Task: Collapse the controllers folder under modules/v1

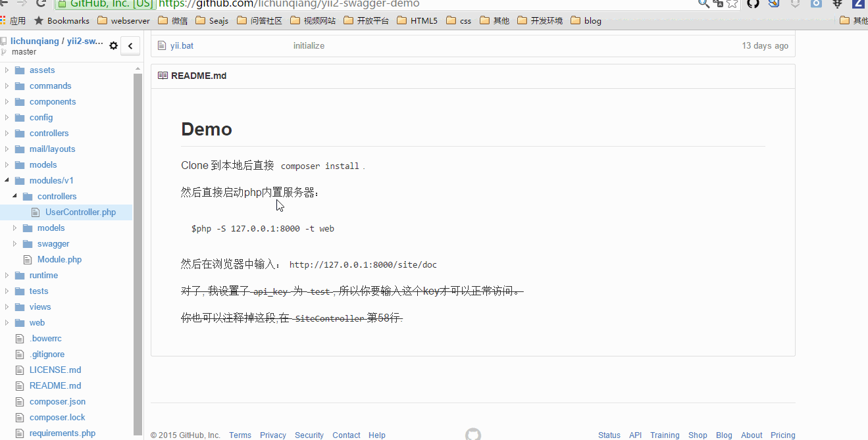Action: pyautogui.click(x=14, y=196)
